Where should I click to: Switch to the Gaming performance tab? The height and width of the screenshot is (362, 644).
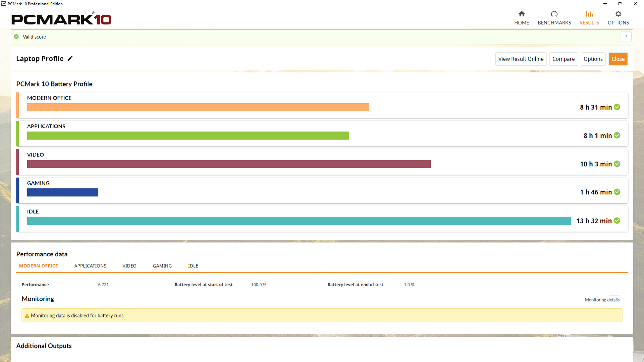click(x=162, y=265)
